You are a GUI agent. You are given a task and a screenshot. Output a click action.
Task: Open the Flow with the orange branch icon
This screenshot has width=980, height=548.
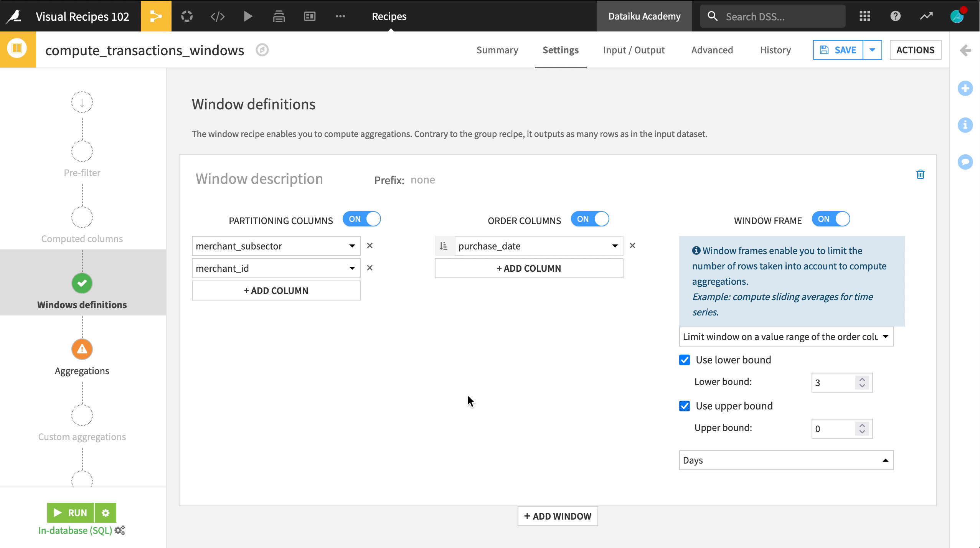(156, 16)
